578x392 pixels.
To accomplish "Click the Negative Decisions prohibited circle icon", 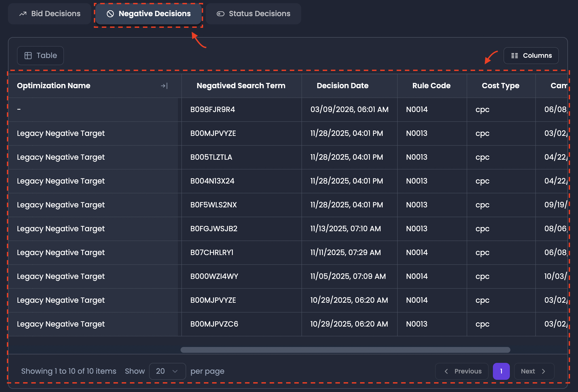I will (110, 14).
